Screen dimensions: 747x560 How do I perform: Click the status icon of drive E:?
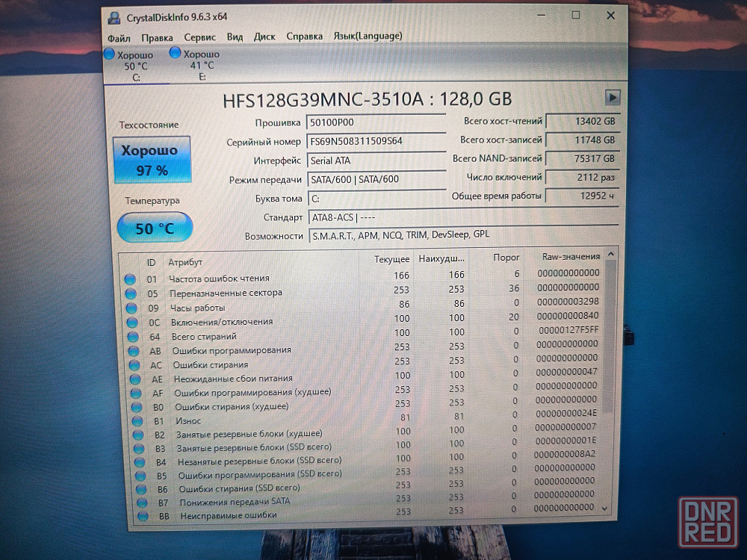pos(175,53)
